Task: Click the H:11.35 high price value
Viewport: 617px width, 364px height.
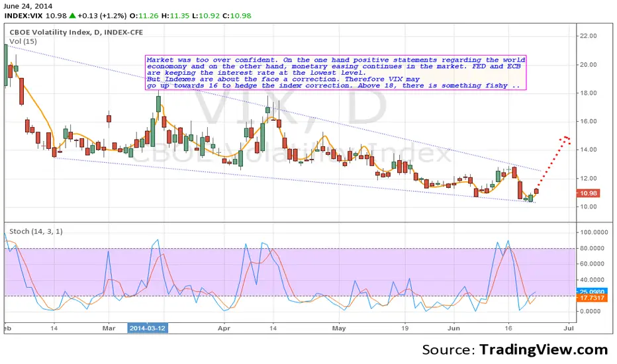Action: point(175,16)
